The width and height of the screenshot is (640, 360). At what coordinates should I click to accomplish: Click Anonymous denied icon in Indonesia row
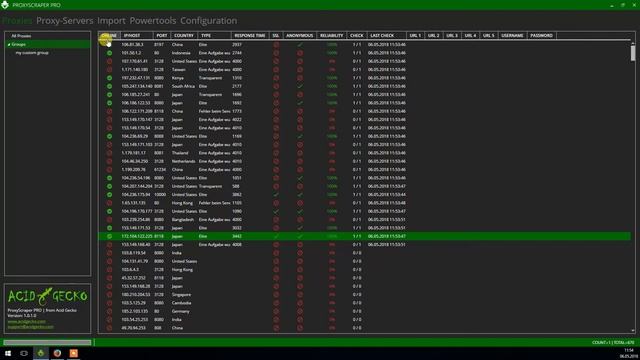300,53
